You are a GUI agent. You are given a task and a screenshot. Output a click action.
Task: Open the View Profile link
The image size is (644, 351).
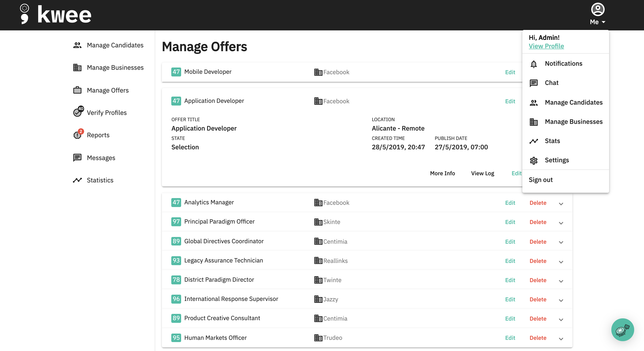click(546, 46)
